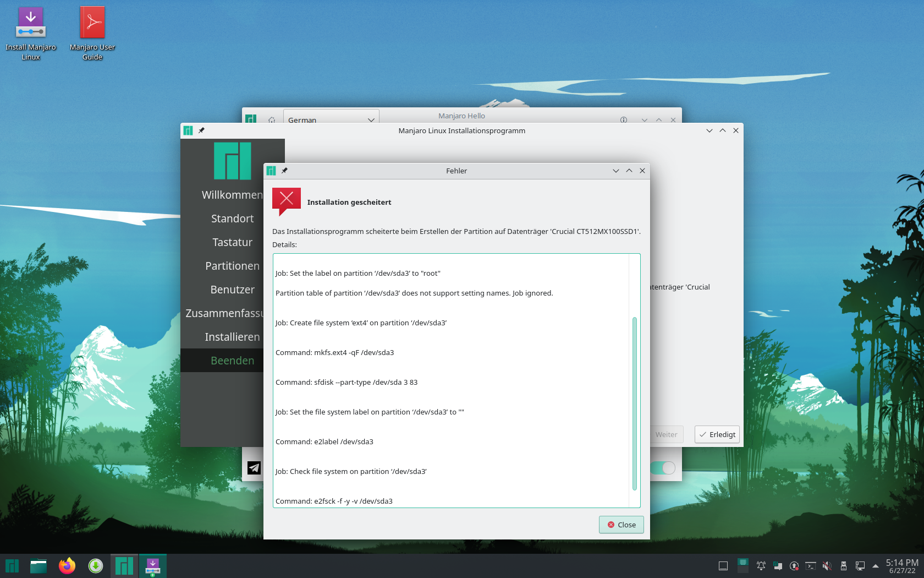Click the Manjaro logo in Fehler title bar
The width and height of the screenshot is (924, 578).
[x=271, y=171]
